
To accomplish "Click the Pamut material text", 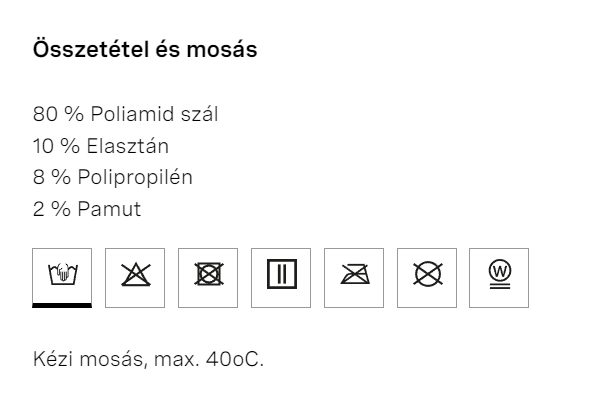I will click(x=109, y=209).
